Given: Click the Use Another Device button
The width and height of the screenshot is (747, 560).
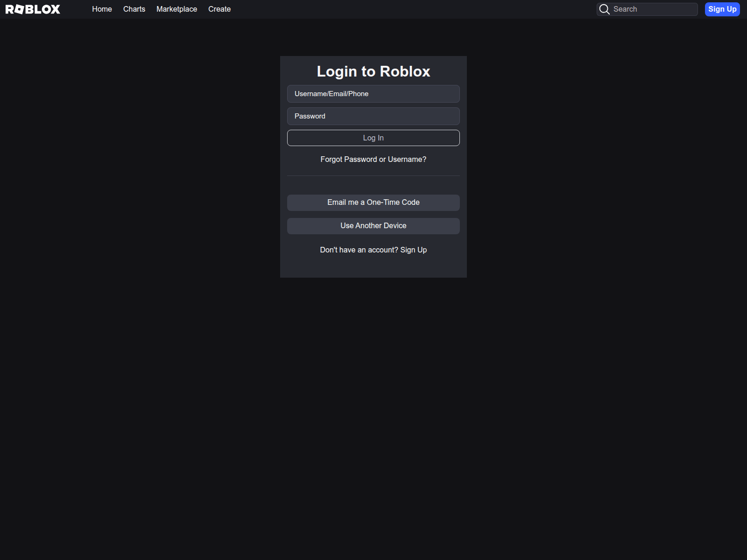Looking at the screenshot, I should 373,226.
